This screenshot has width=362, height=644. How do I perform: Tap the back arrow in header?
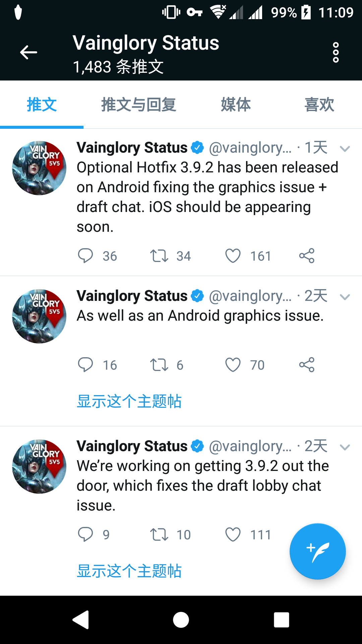coord(28,52)
